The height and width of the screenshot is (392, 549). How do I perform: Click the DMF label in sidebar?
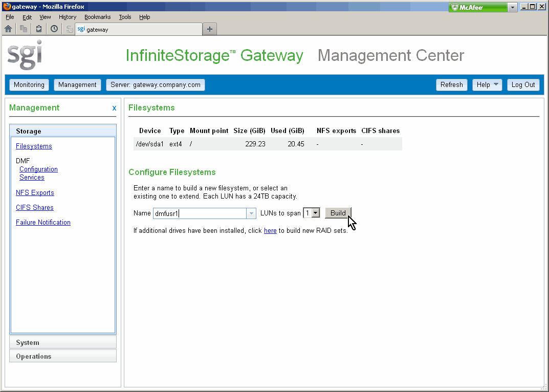(23, 161)
